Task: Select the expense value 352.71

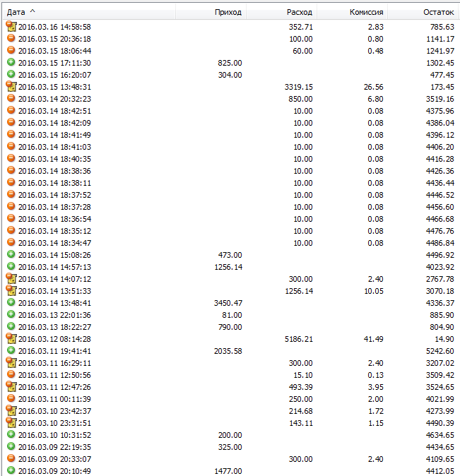Action: coord(300,27)
